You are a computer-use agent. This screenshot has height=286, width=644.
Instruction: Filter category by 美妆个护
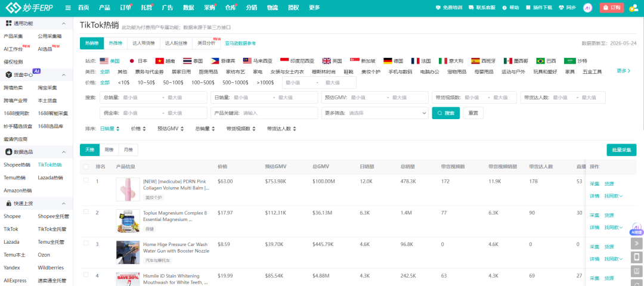tap(370, 72)
